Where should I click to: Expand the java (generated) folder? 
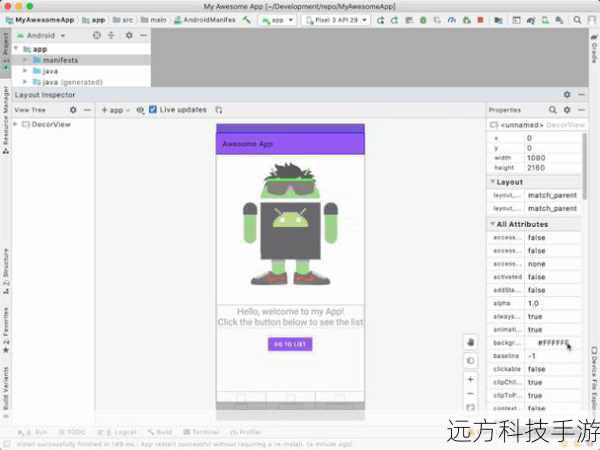pos(25,82)
